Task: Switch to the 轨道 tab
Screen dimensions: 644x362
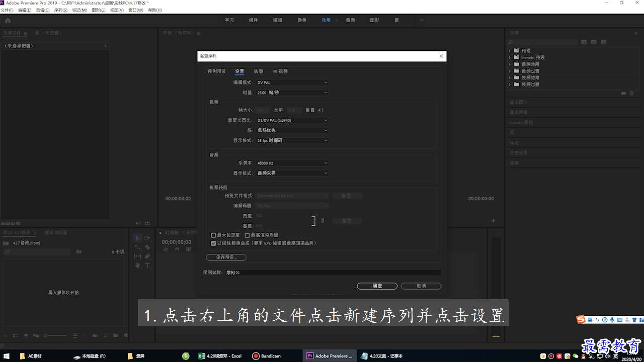Action: pos(258,71)
